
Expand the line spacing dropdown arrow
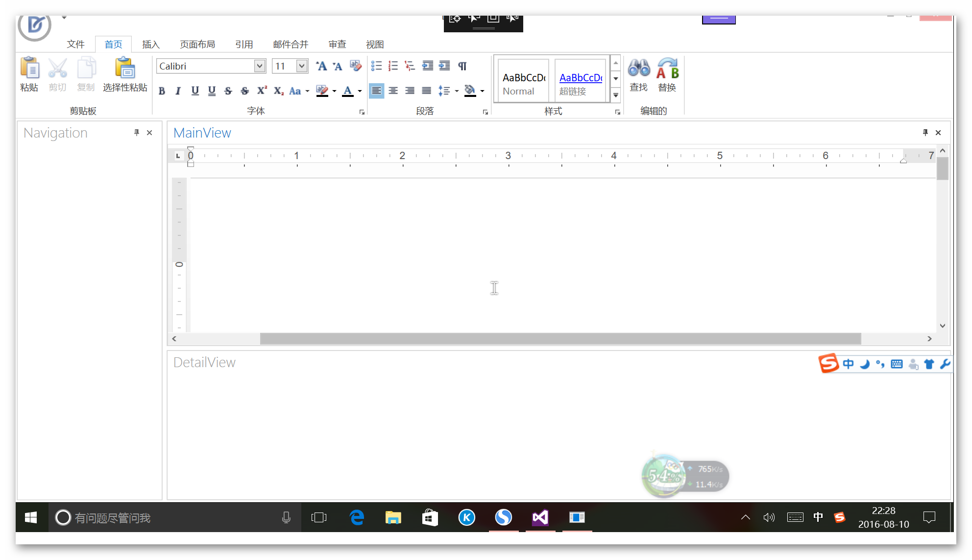(x=457, y=91)
